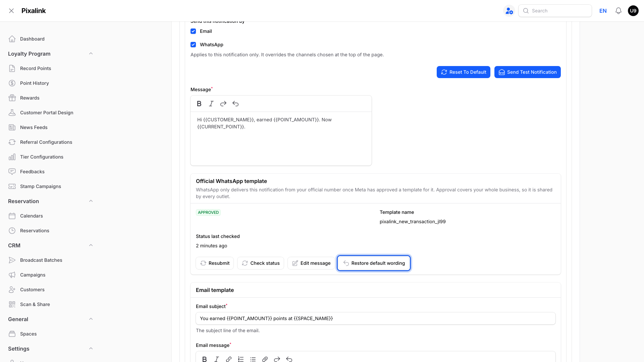
Task: Collapse the Reservation section
Action: tap(91, 201)
